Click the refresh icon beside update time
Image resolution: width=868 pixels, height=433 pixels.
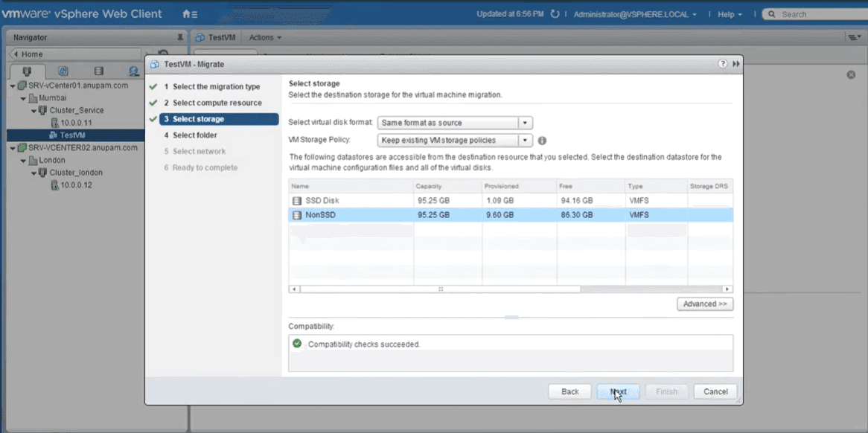(555, 14)
